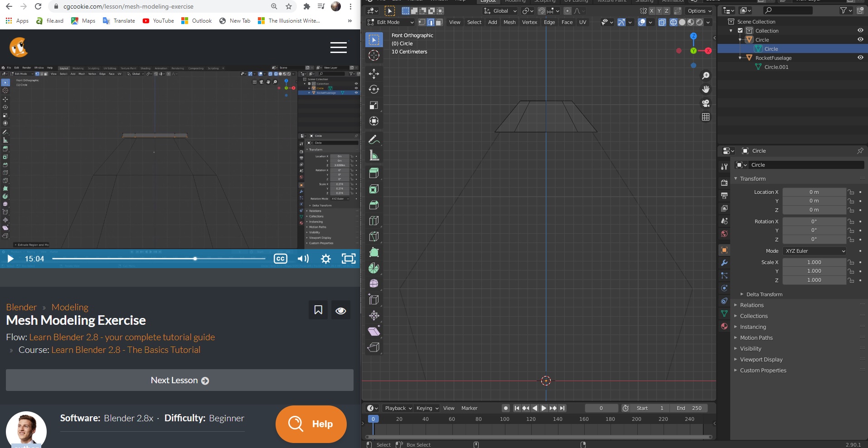868x448 pixels.
Task: Activate the Annotate tool
Action: click(x=374, y=138)
